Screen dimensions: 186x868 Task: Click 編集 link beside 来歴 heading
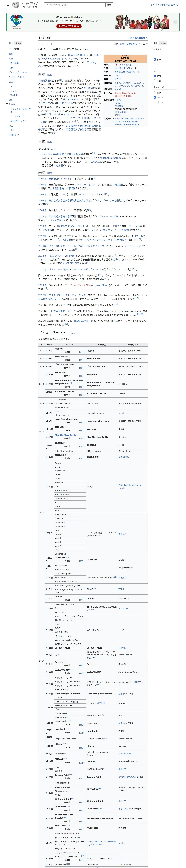point(50,173)
